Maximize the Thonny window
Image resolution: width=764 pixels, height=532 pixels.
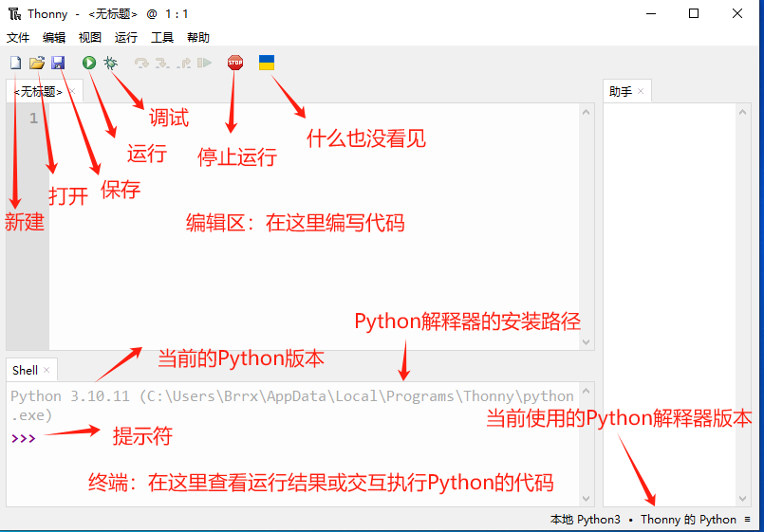coord(694,13)
